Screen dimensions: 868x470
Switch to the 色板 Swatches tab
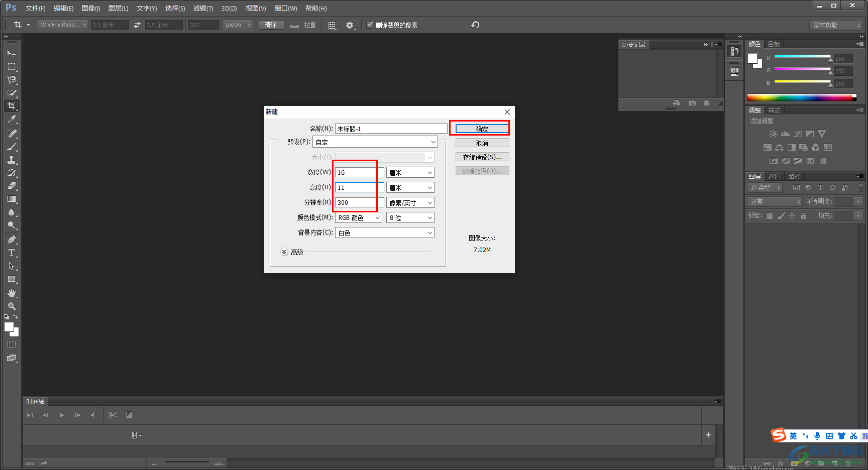[774, 44]
